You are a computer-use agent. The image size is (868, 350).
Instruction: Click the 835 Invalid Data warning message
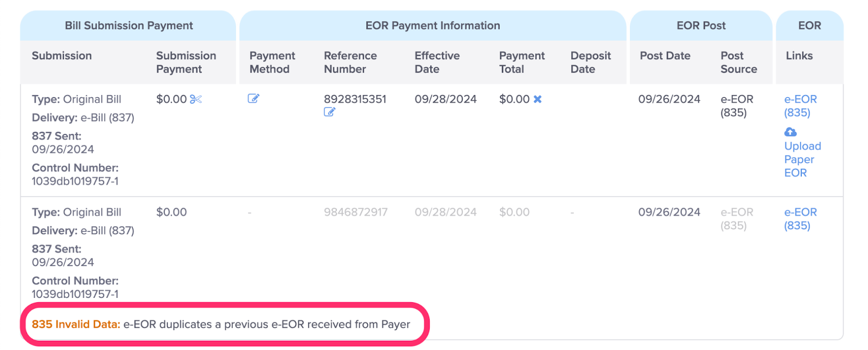click(x=221, y=324)
